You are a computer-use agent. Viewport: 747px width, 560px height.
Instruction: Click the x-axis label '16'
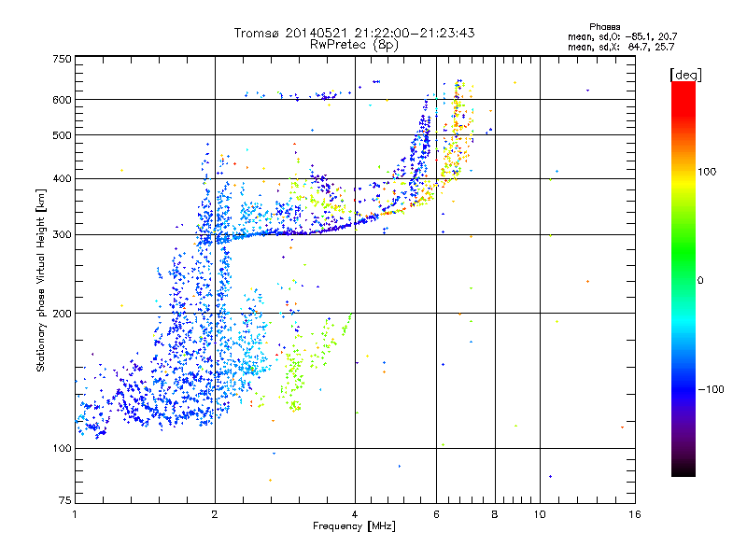635,514
